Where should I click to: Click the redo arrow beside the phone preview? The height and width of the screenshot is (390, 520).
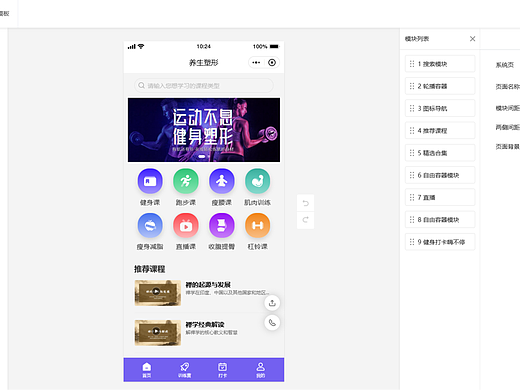click(x=305, y=220)
